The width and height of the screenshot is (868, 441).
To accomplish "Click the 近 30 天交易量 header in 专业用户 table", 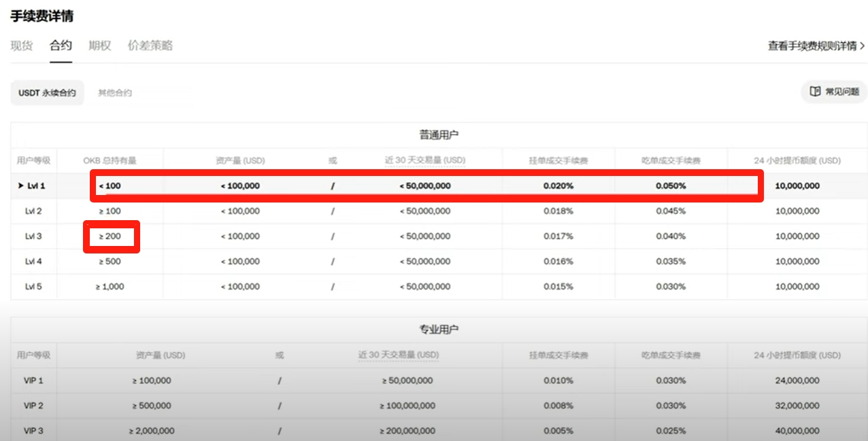I will (x=399, y=355).
